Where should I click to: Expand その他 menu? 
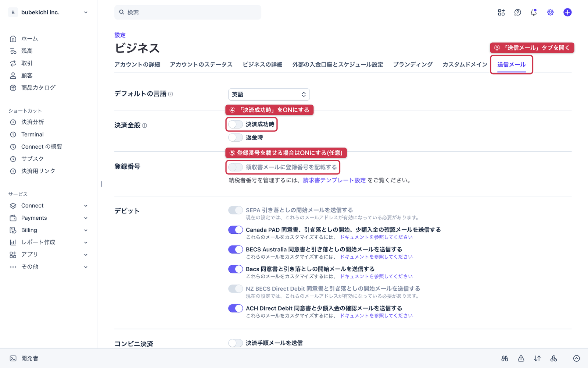[49, 267]
